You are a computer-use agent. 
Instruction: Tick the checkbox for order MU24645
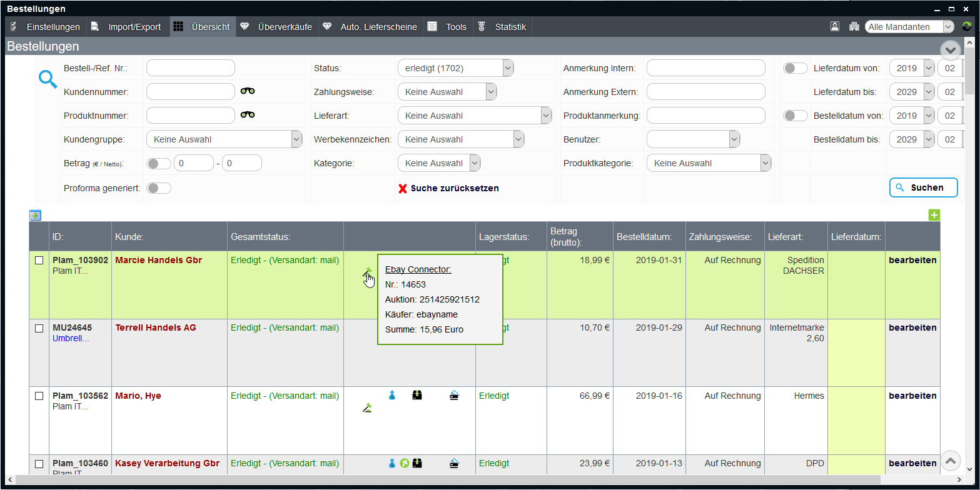point(39,328)
